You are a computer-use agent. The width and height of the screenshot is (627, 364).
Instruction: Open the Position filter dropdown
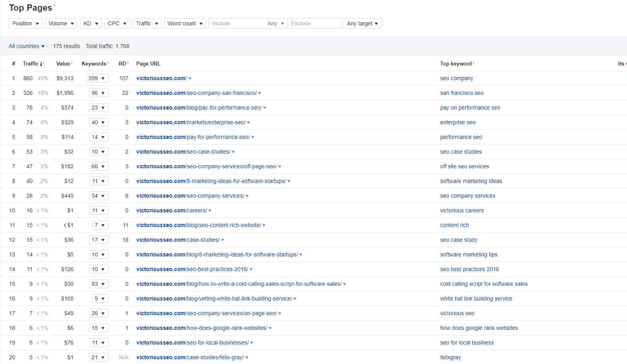tap(25, 23)
